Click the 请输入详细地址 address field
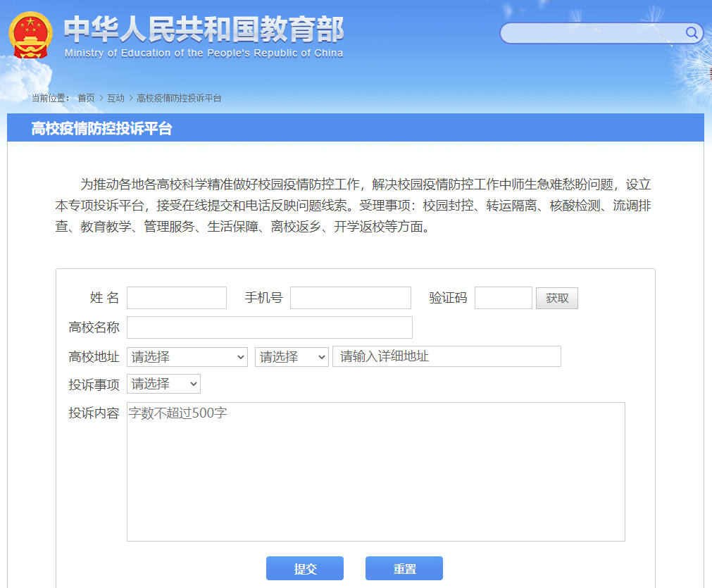 [446, 356]
